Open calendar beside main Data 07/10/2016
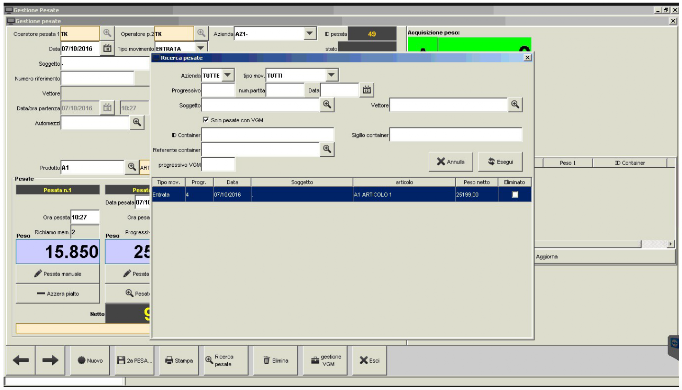682x390 pixels. coord(107,48)
